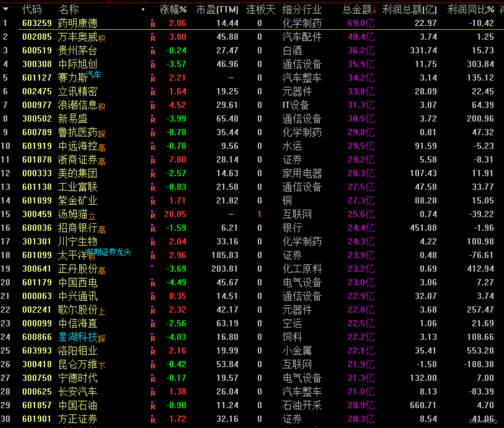Click the 20.05 gain value for 汤姆猫
The image size is (504, 428).
[175, 214]
